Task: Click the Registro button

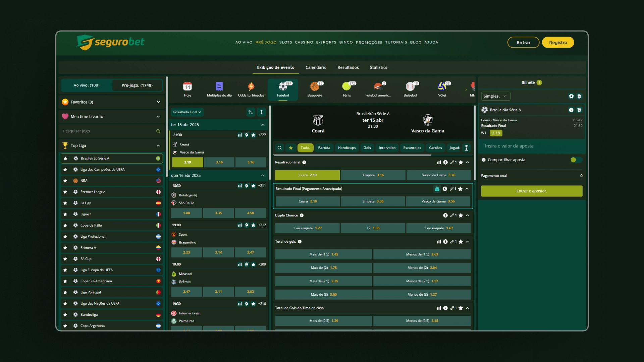Action: click(558, 43)
